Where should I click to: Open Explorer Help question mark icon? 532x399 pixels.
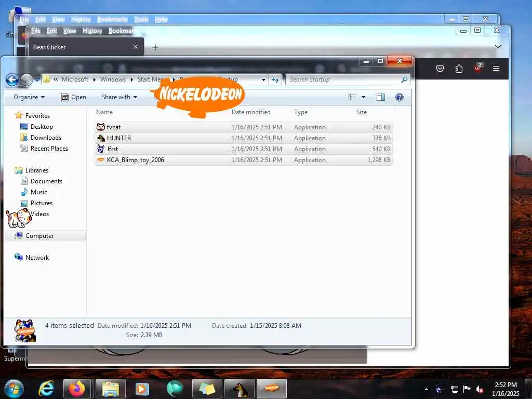click(x=400, y=97)
